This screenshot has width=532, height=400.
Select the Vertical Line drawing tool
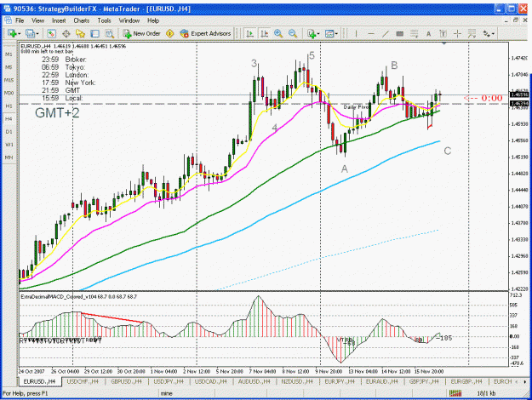click(356, 33)
